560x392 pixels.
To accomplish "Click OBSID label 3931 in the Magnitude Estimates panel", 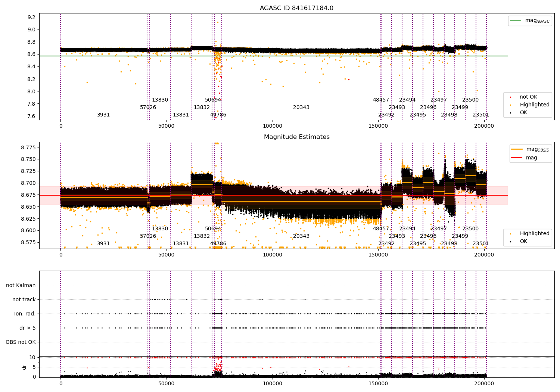I will coord(103,244).
